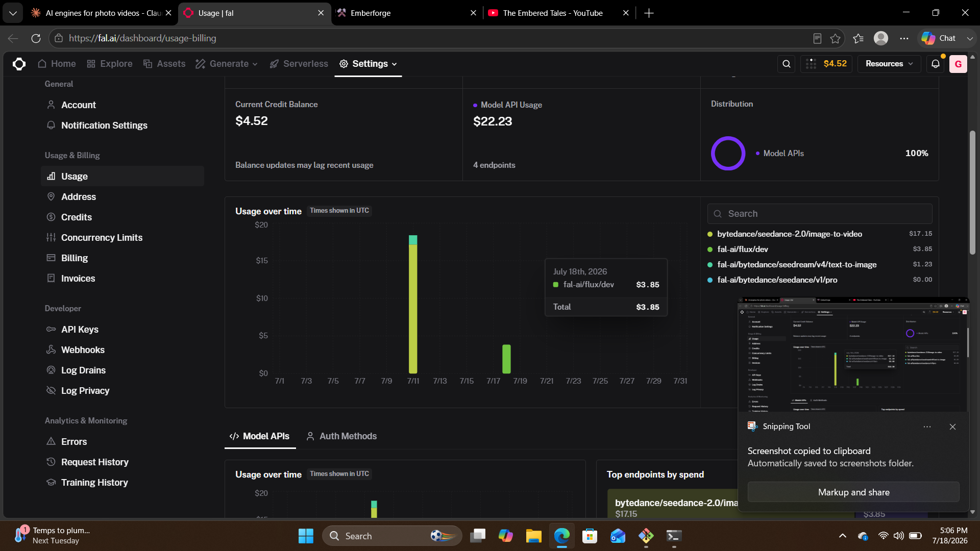Open Log Privacy in the sidebar
This screenshot has height=551, width=980.
(122, 390)
